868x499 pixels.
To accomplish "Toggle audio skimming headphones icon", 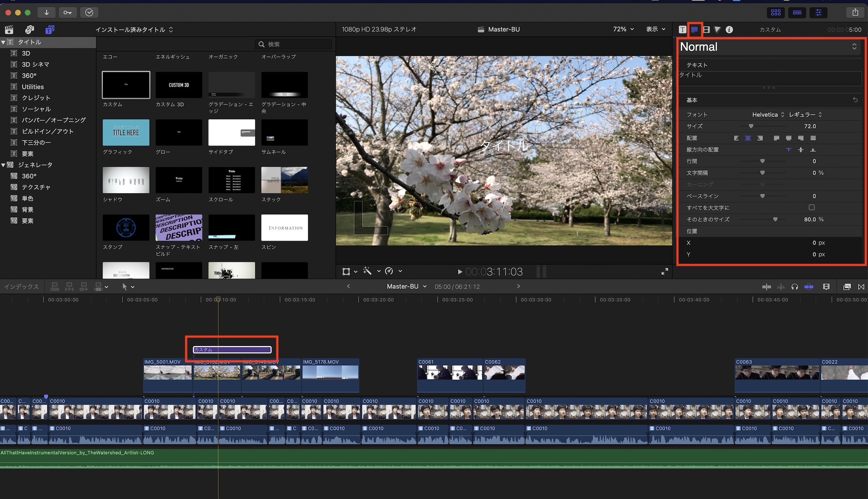I will (795, 287).
